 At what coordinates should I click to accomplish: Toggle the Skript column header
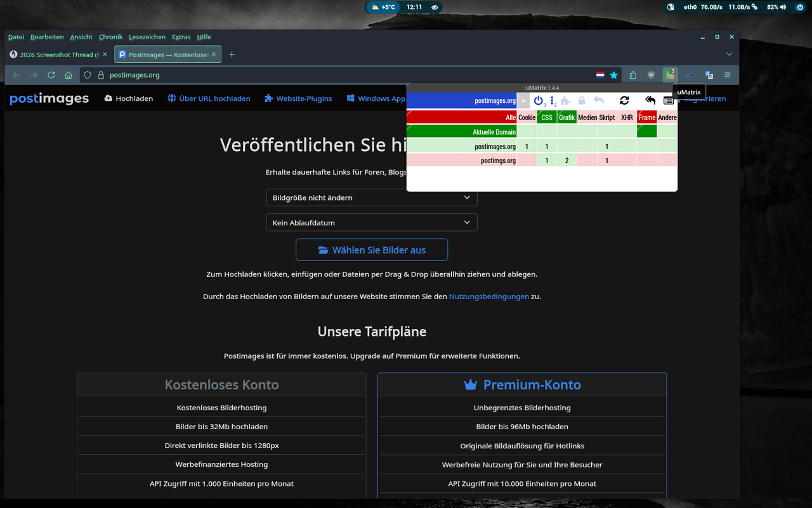607,117
